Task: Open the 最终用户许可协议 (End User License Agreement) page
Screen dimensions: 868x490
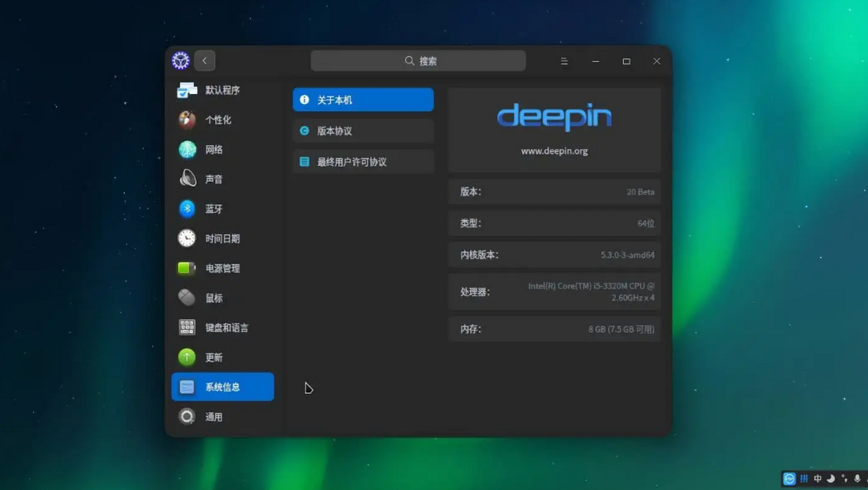Action: pos(363,162)
